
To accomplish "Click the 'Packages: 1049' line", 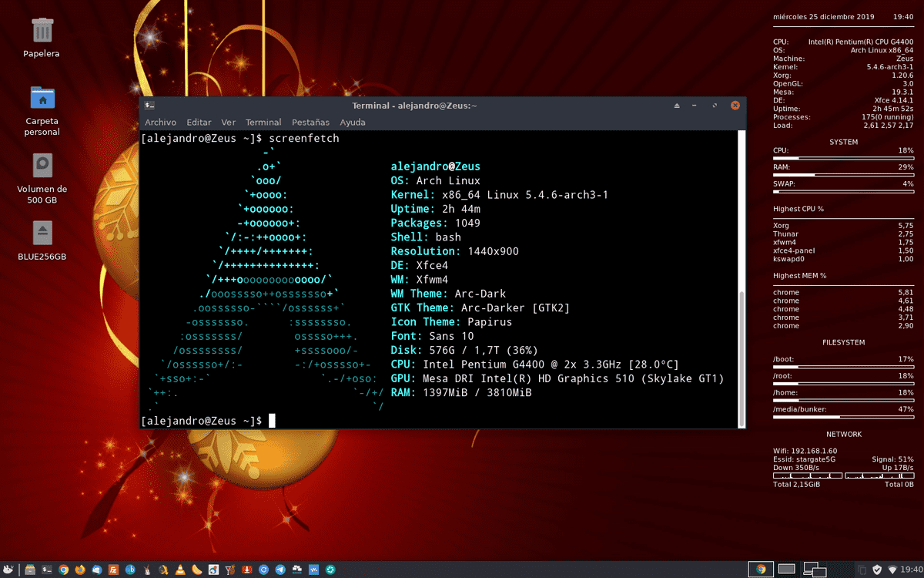I will pos(436,223).
